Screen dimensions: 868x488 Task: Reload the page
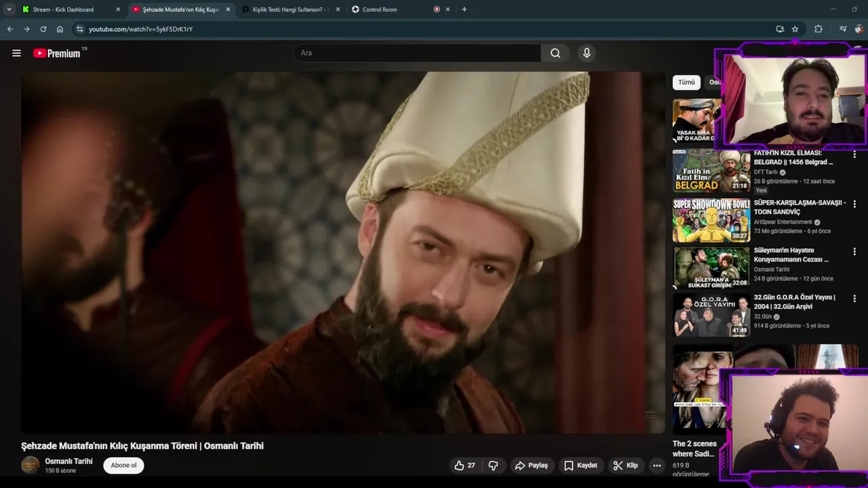pos(43,29)
